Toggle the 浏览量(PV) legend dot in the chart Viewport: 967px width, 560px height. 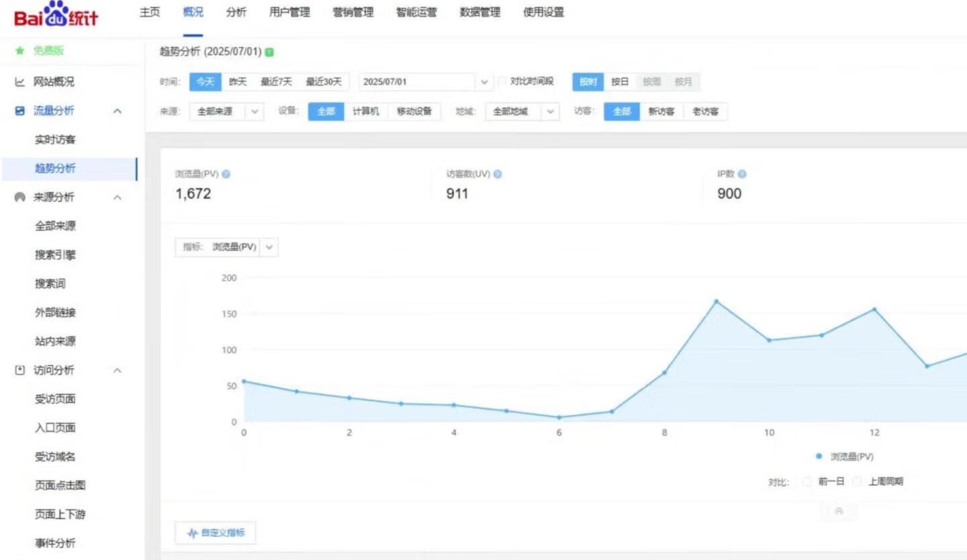(819, 457)
